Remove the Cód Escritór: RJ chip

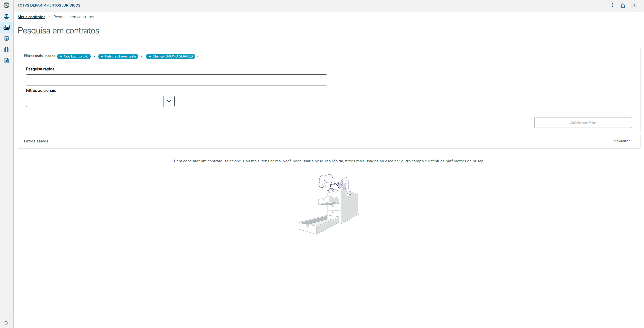pyautogui.click(x=94, y=57)
